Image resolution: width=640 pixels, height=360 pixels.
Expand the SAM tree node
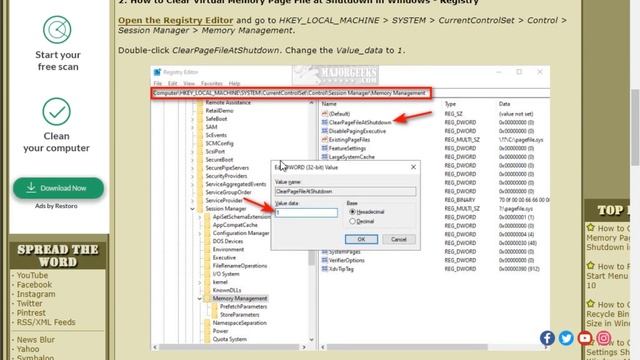click(193, 127)
